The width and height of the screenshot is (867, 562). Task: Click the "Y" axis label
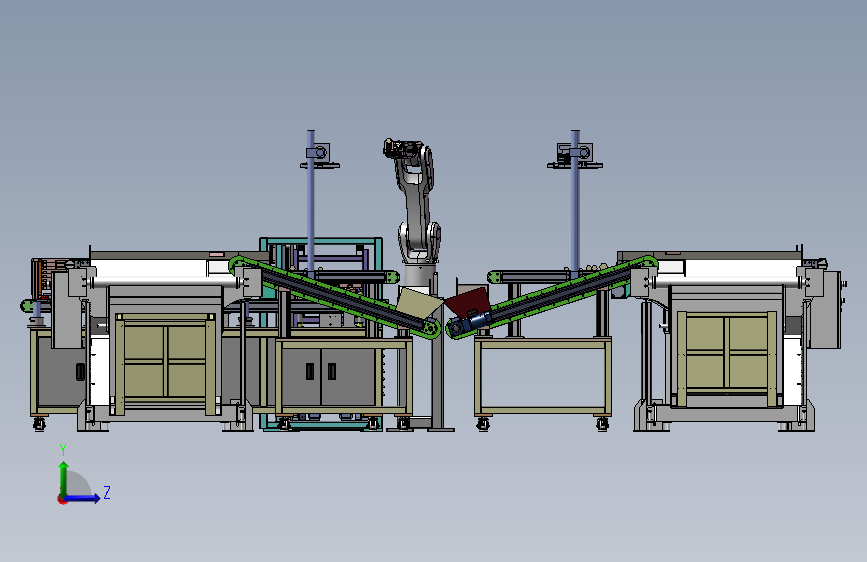click(63, 450)
